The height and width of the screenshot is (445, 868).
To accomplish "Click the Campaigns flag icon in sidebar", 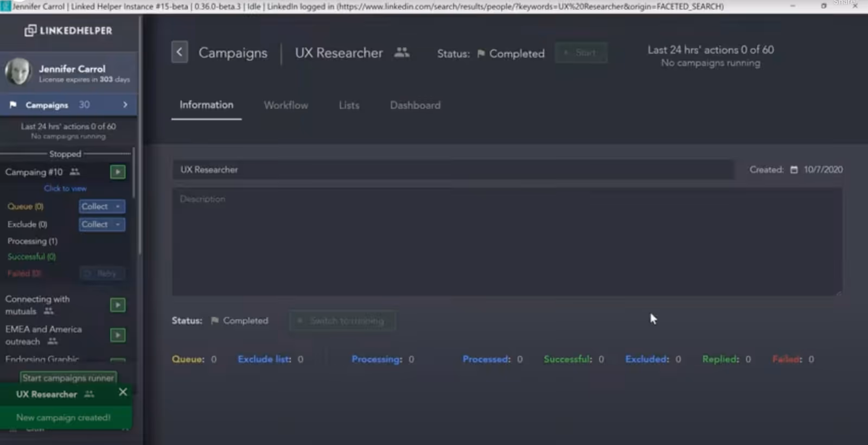I will tap(13, 105).
